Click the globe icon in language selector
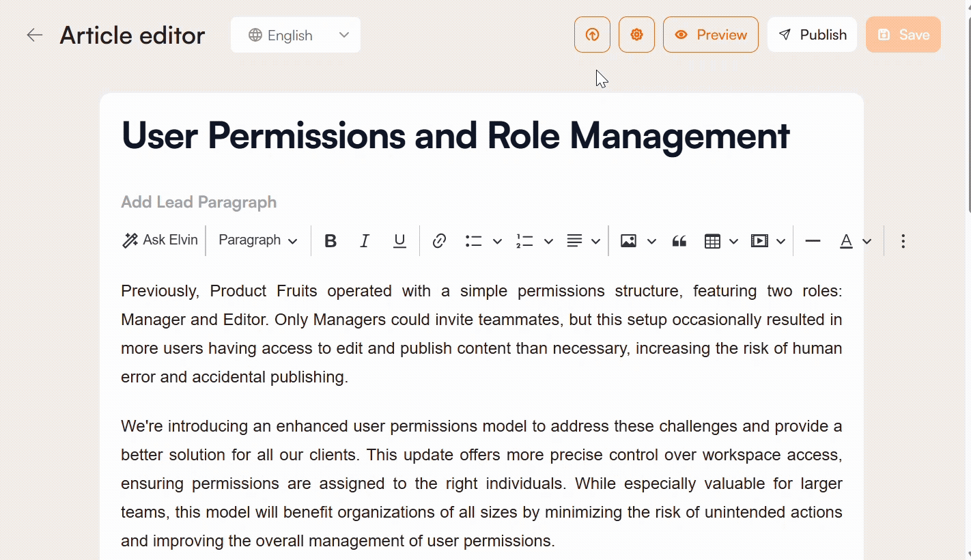The width and height of the screenshot is (971, 560). click(x=255, y=35)
